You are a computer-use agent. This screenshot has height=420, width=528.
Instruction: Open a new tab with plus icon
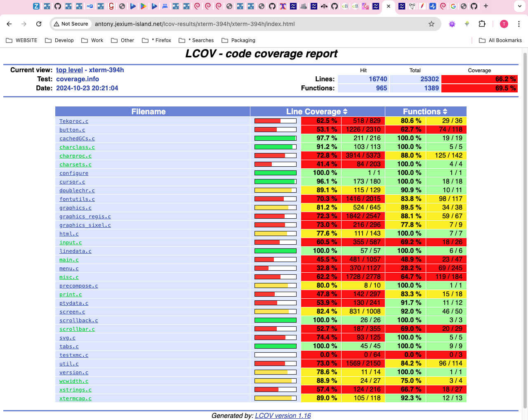(486, 6)
